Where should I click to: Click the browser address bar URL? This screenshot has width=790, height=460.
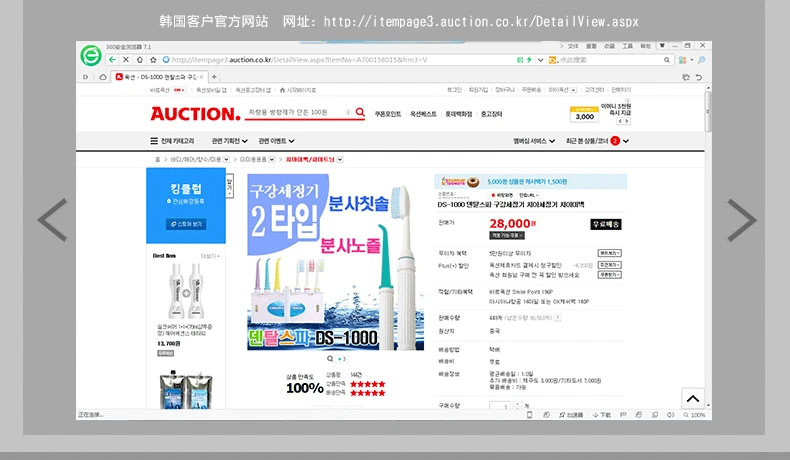point(299,59)
